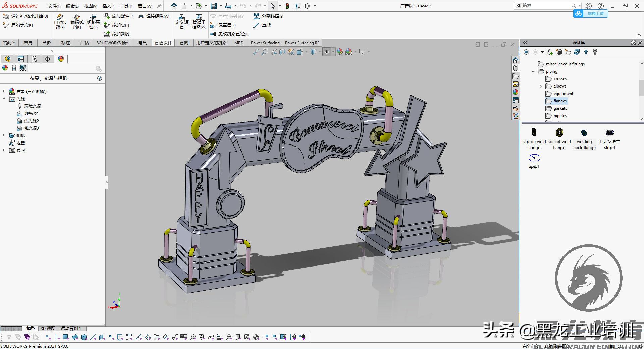Select the Zoom to Fit tool
This screenshot has height=349, width=644.
click(257, 52)
